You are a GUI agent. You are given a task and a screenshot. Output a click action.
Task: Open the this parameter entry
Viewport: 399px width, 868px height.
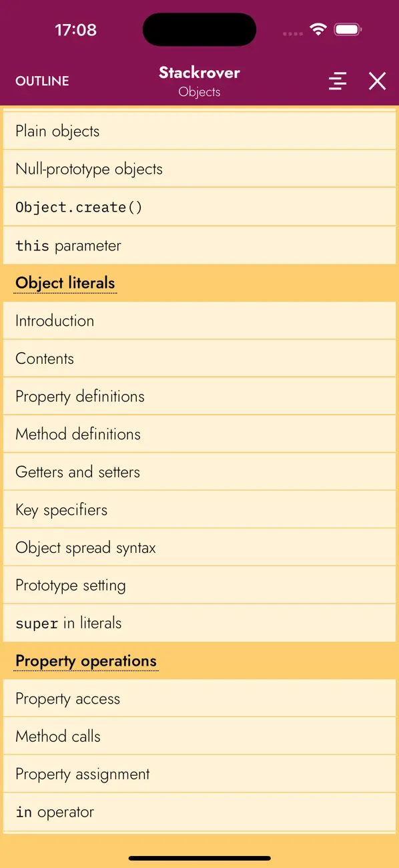click(68, 245)
